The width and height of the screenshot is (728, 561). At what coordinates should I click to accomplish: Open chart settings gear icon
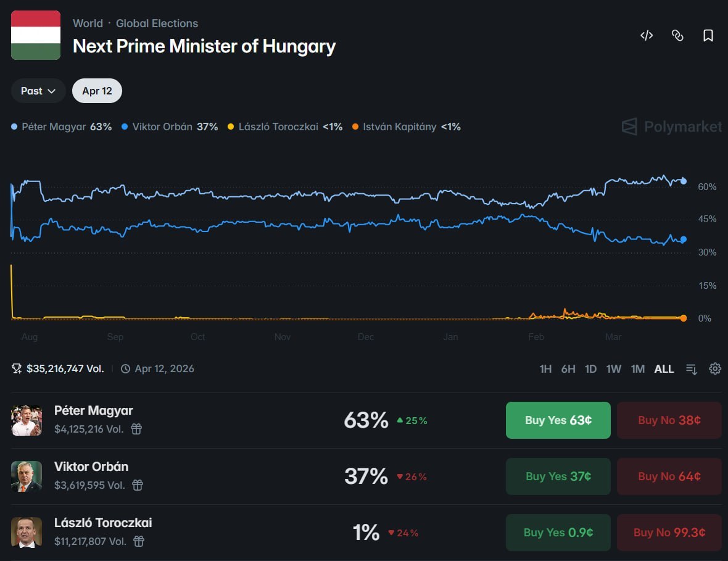(715, 369)
